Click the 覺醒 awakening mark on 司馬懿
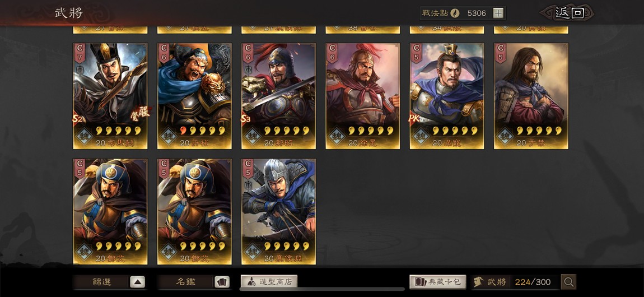 click(140, 112)
